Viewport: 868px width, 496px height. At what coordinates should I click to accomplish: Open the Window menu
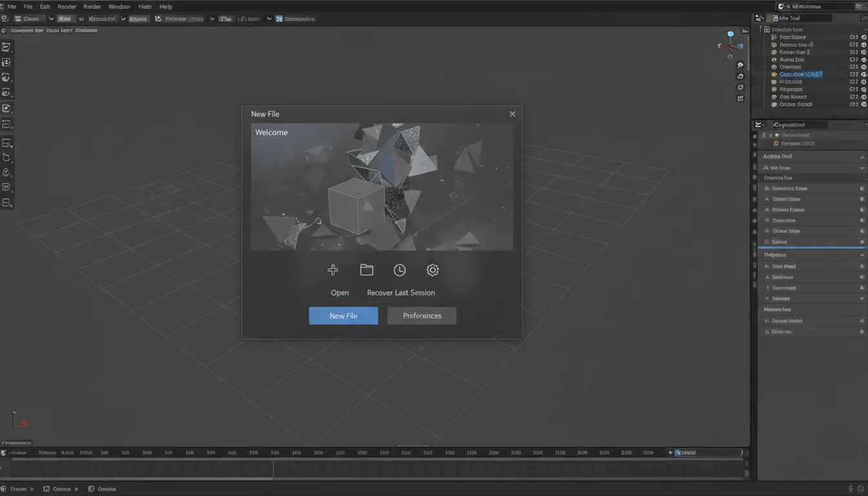(x=119, y=6)
